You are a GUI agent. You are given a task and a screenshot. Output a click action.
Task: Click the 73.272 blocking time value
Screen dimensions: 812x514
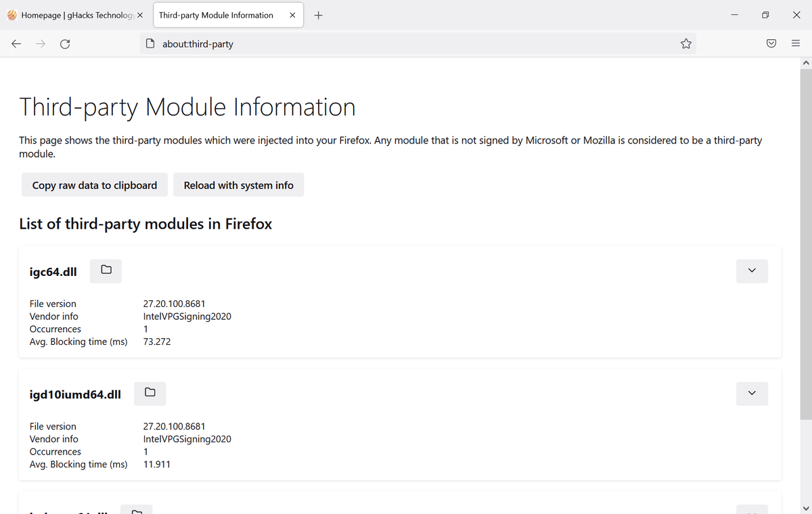coord(157,342)
